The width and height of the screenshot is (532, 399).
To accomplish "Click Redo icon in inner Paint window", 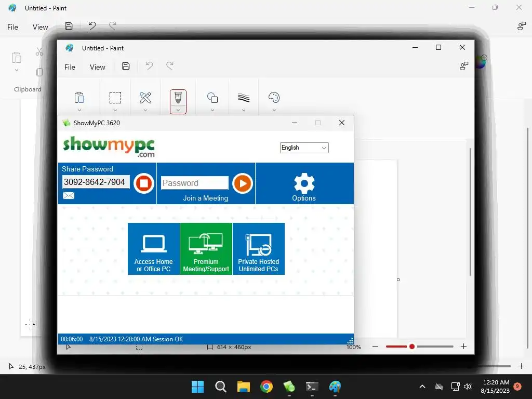I will (x=170, y=66).
